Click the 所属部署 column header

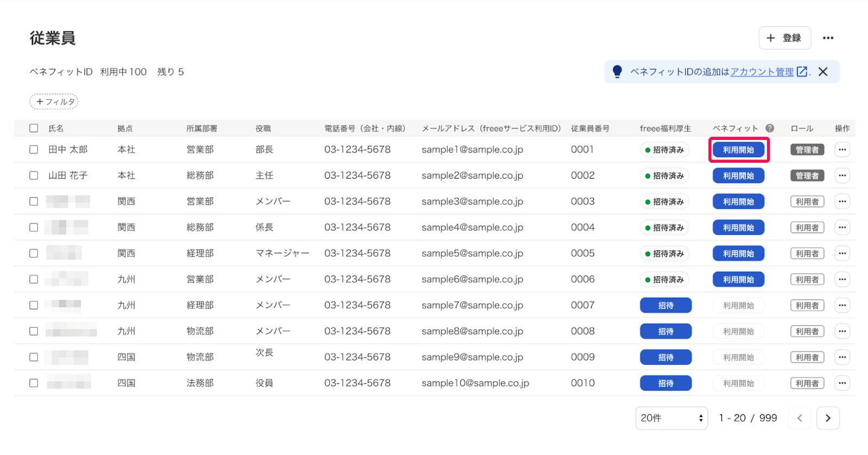202,129
